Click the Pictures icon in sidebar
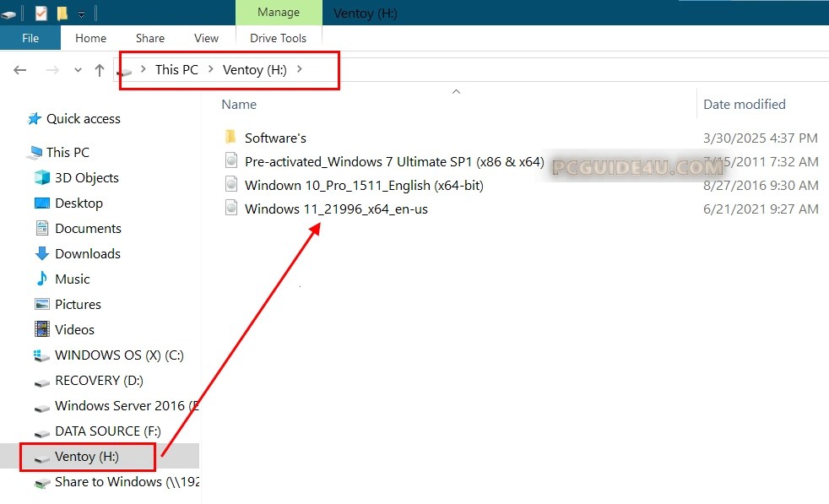 [x=41, y=304]
